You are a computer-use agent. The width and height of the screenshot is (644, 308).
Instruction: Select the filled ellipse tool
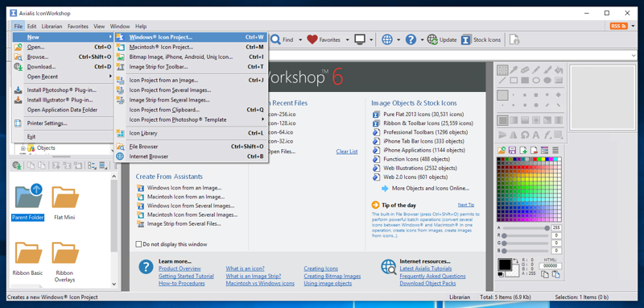(x=547, y=81)
